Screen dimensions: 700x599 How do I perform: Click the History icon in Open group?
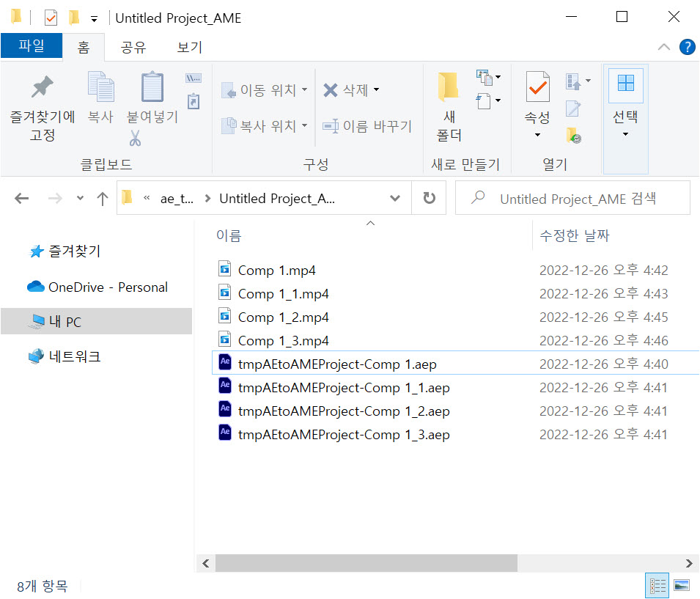click(x=574, y=136)
